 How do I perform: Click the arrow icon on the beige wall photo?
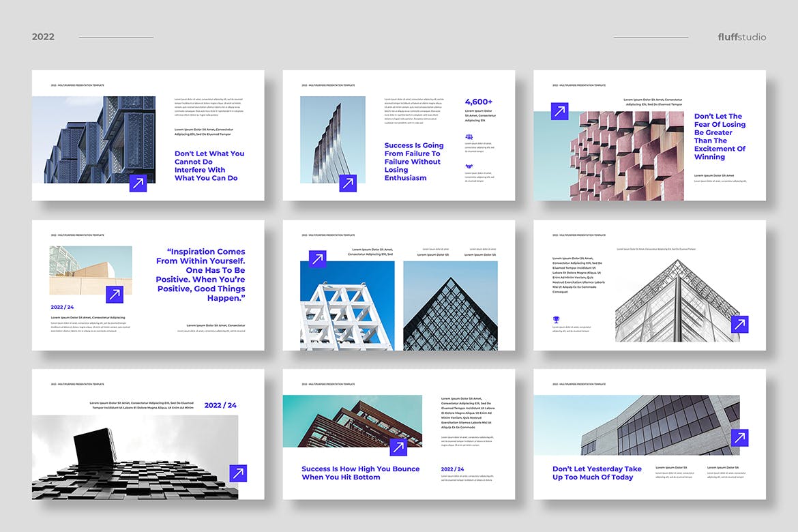tap(115, 295)
